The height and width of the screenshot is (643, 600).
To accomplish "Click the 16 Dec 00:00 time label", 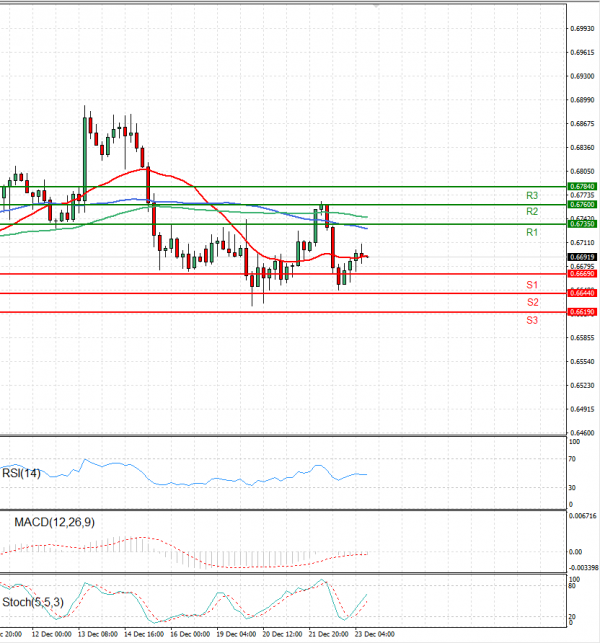I will tap(190, 634).
